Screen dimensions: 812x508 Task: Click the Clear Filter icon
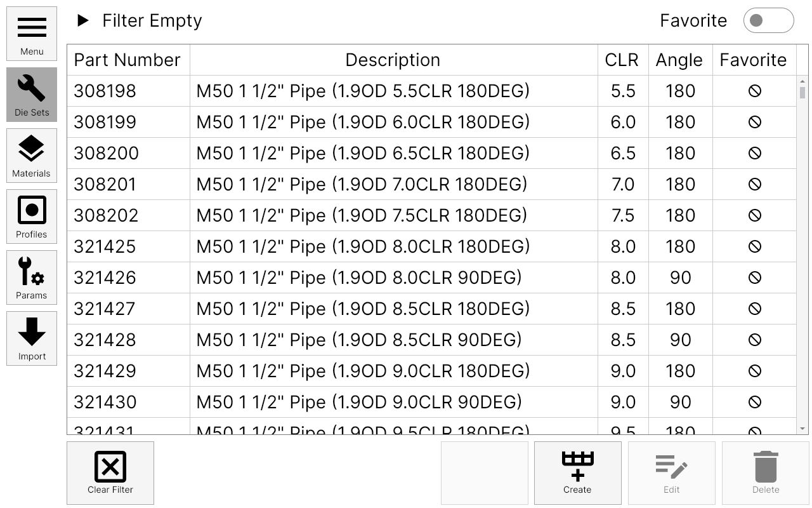[x=110, y=472]
